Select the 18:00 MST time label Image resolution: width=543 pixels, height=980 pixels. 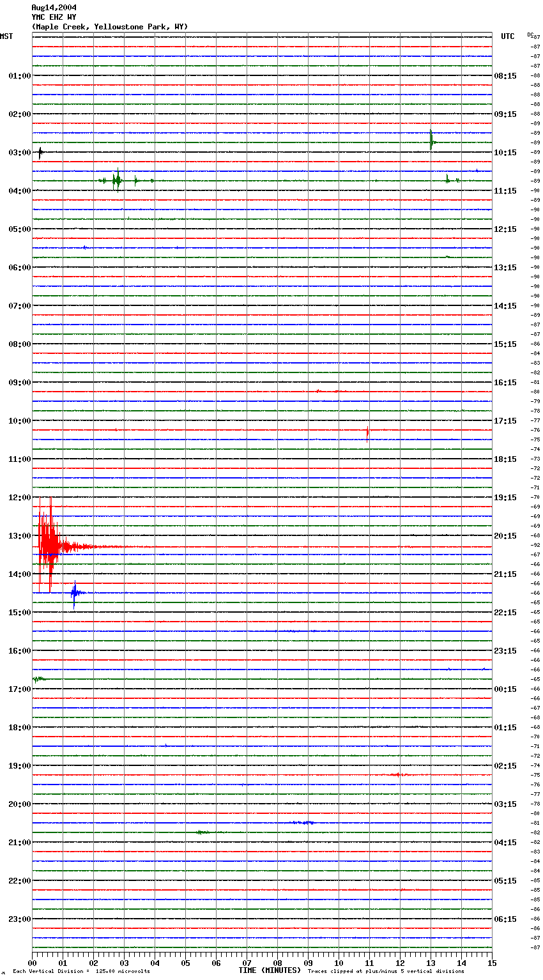pyautogui.click(x=20, y=728)
